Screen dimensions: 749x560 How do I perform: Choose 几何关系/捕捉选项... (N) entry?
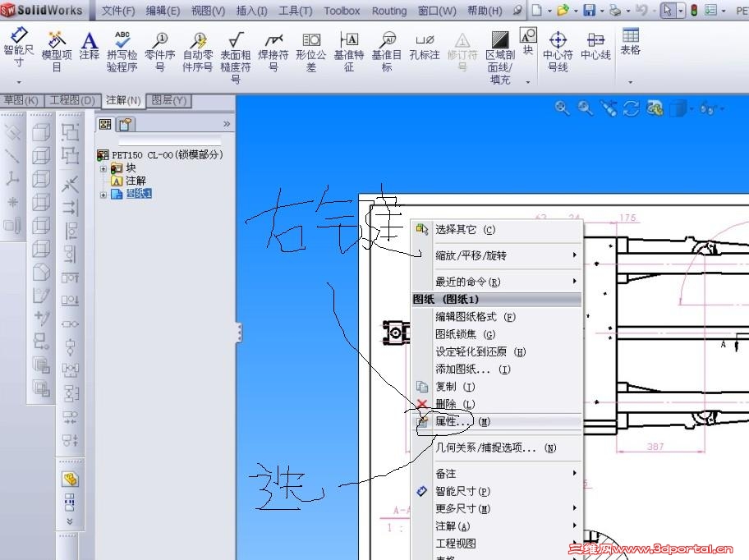pyautogui.click(x=497, y=448)
